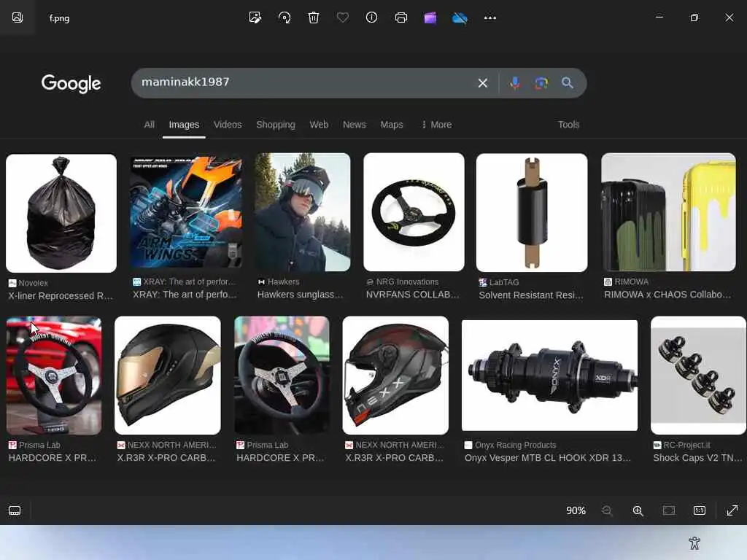This screenshot has width=747, height=560.
Task: Click the Google logo
Action: click(71, 84)
